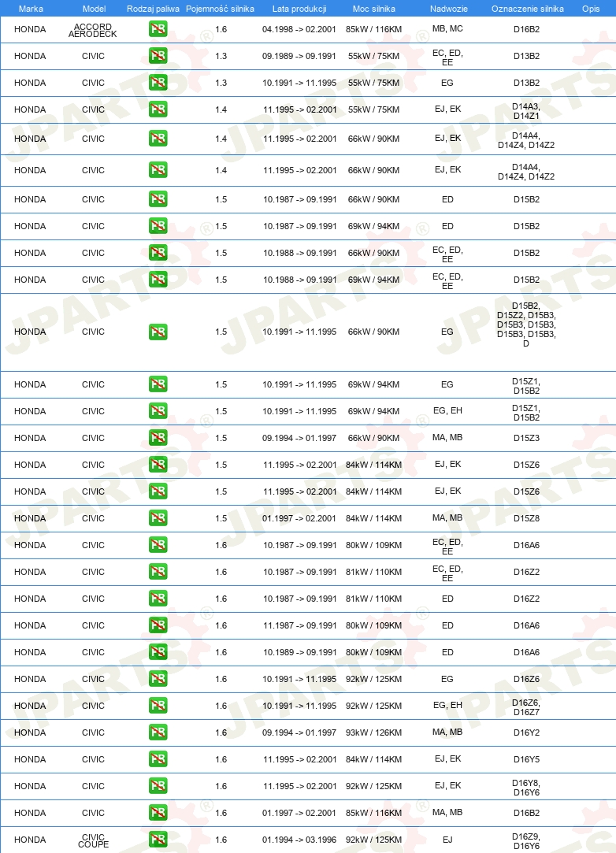616x853 pixels.
Task: Click fuel icon in D15Z3 row
Action: pos(158,437)
